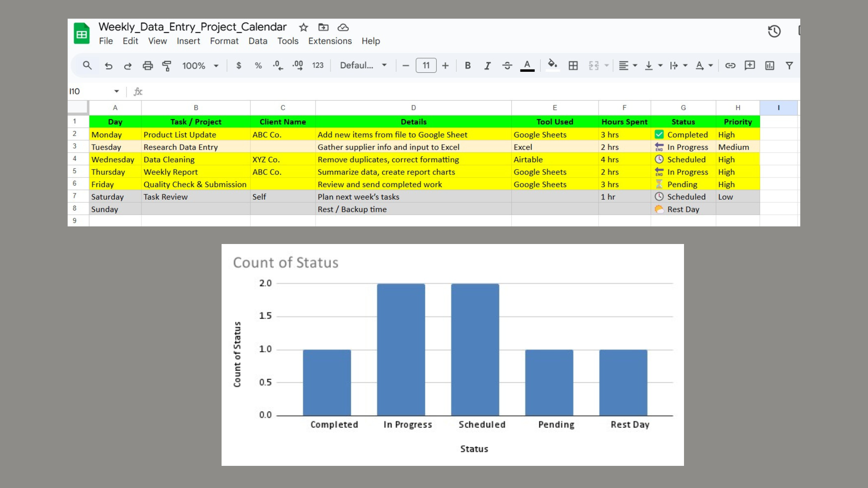Toggle italic formatting
The height and width of the screenshot is (488, 868).
tap(487, 66)
